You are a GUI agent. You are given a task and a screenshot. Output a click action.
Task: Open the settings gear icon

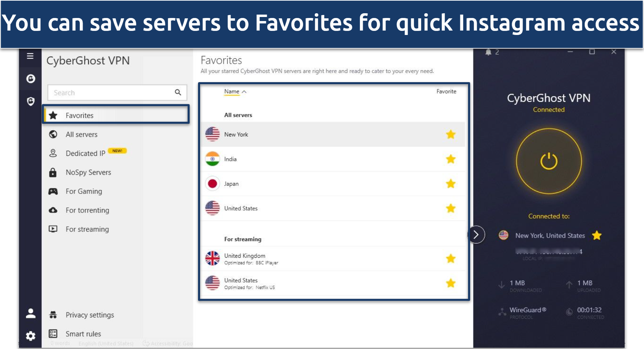click(31, 336)
